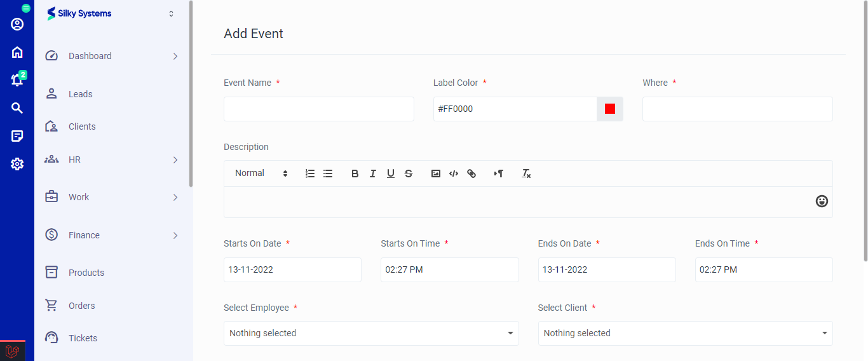Insert an ordered list in description
The height and width of the screenshot is (361, 868).
tap(310, 174)
